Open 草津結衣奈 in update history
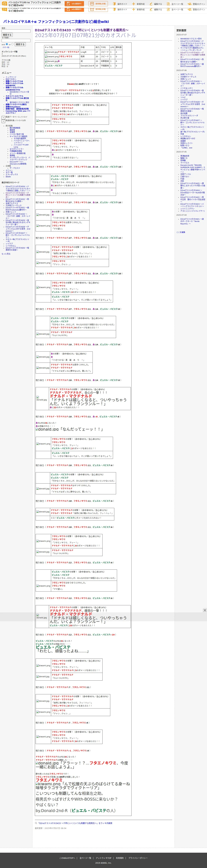 tap(185, 156)
